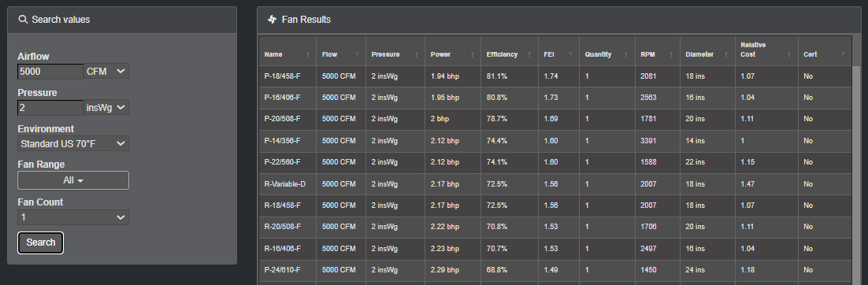Open the Fan Count dropdown
This screenshot has height=285, width=868.
[73, 217]
